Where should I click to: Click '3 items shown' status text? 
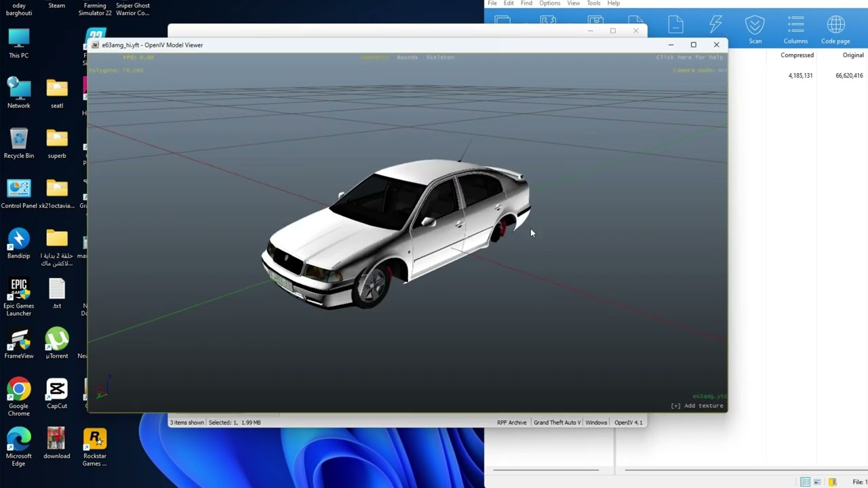(x=187, y=423)
